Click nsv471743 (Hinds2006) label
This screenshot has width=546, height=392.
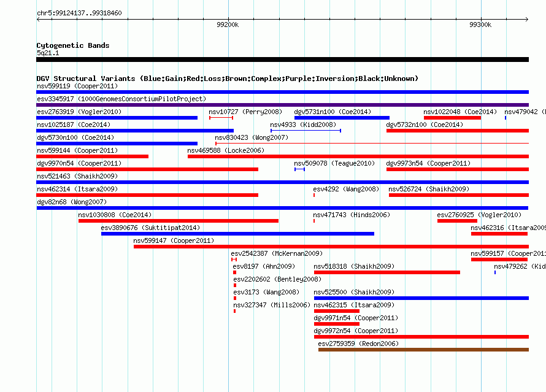[x=352, y=215]
